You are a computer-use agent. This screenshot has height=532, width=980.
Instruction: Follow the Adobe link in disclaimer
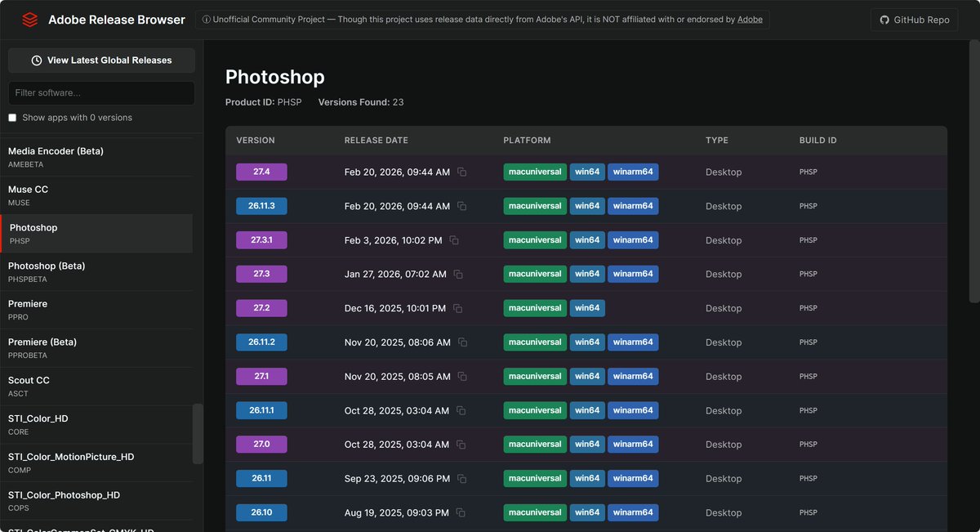pyautogui.click(x=750, y=20)
